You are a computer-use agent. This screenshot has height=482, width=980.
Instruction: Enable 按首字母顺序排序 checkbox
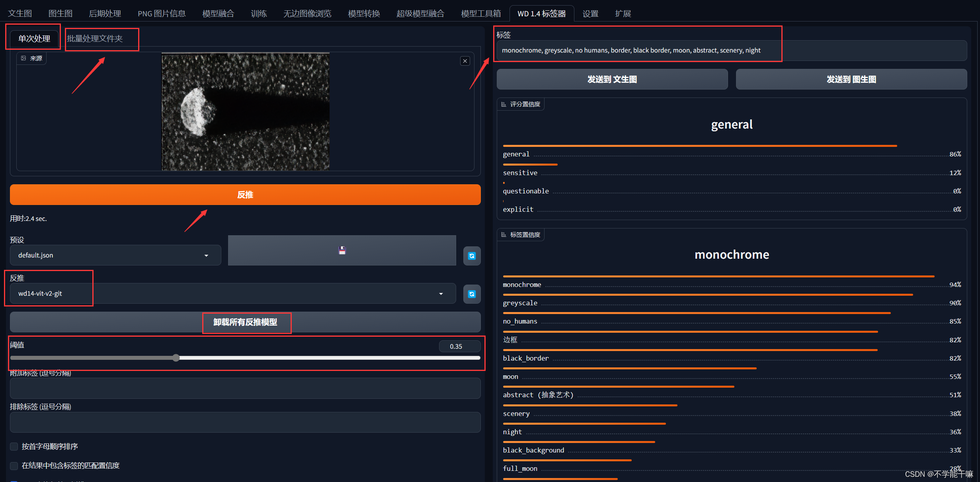pos(14,447)
